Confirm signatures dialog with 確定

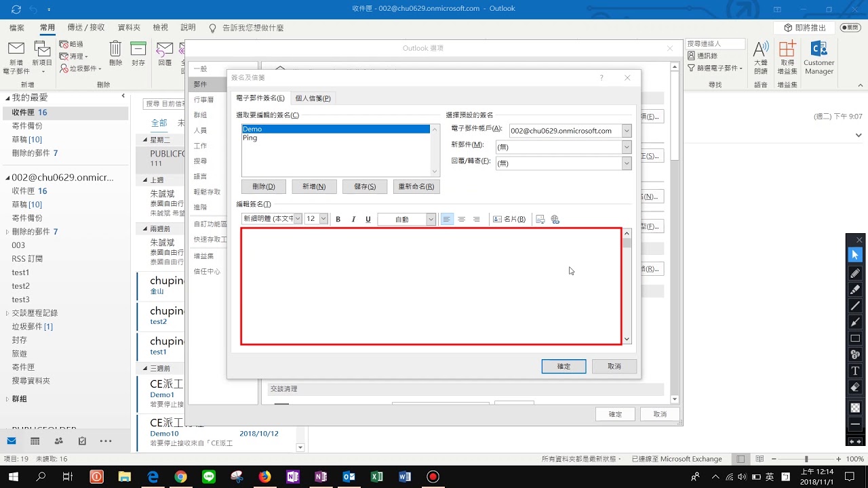click(564, 366)
